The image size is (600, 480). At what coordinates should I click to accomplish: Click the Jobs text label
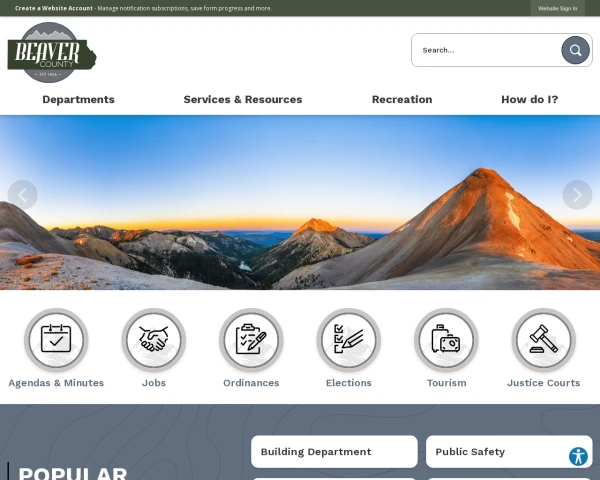154,383
